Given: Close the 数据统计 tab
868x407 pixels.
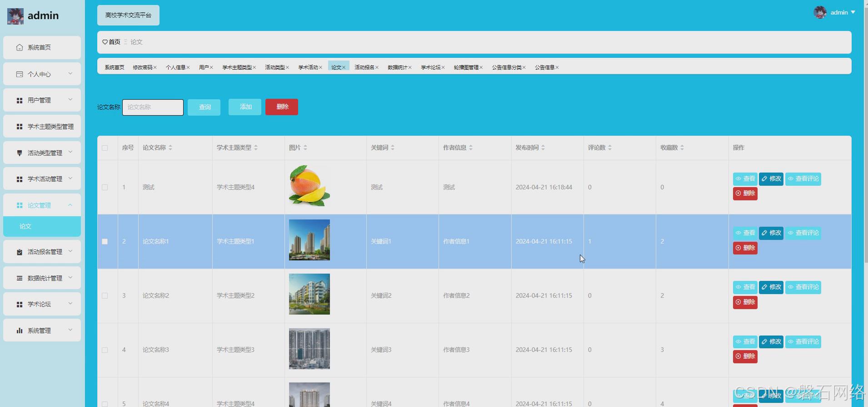Looking at the screenshot, I should [x=410, y=67].
